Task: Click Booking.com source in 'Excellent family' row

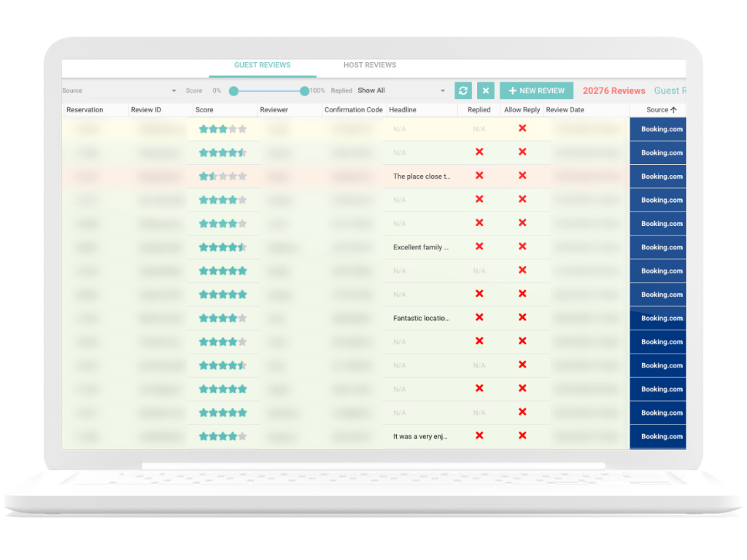Action: [x=658, y=247]
